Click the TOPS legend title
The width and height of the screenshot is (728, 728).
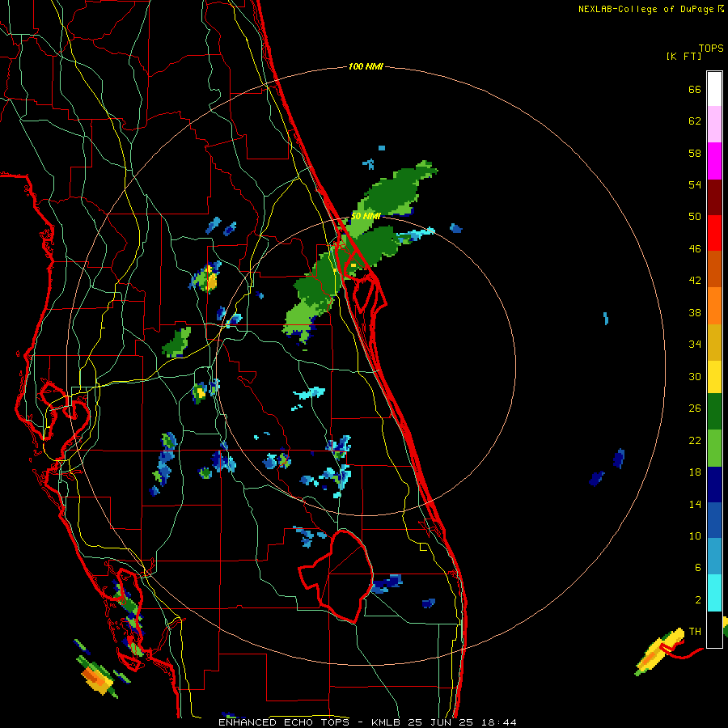coord(711,48)
